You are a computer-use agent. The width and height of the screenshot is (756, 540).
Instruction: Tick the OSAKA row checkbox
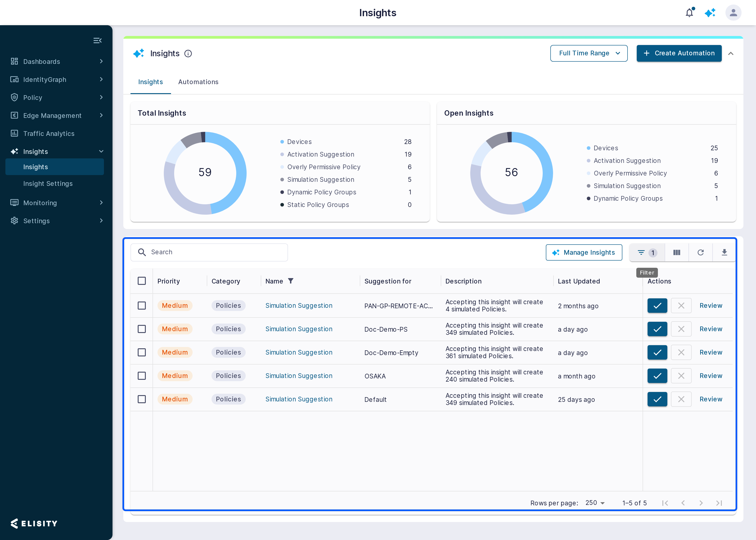pyautogui.click(x=142, y=376)
